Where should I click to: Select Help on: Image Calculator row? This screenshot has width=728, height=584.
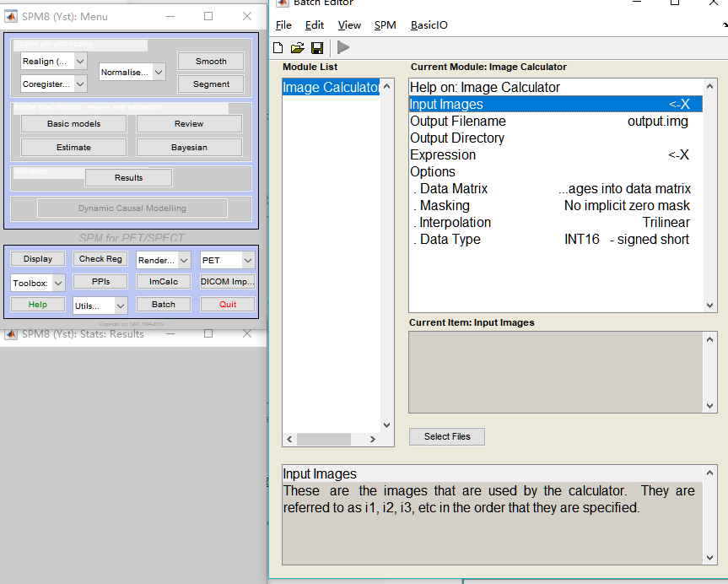pyautogui.click(x=556, y=87)
